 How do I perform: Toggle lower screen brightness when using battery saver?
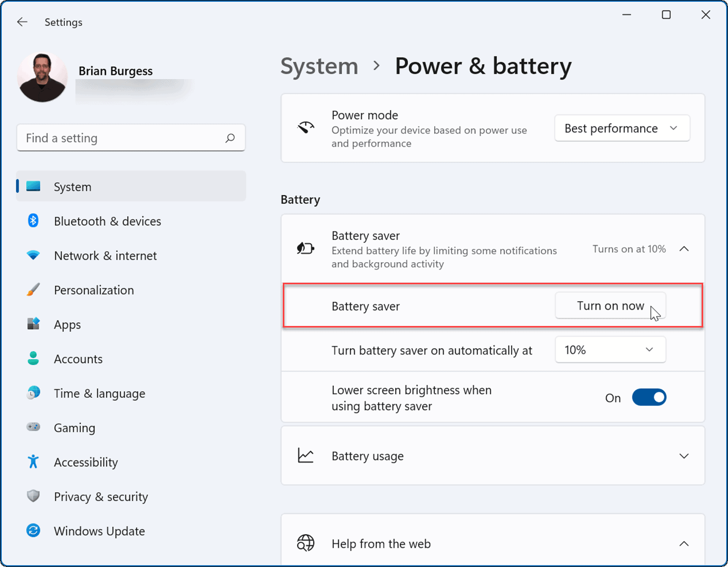point(649,397)
